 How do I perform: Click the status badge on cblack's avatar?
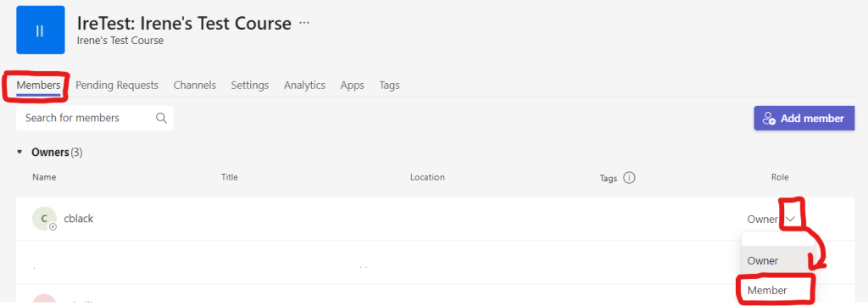point(53,227)
